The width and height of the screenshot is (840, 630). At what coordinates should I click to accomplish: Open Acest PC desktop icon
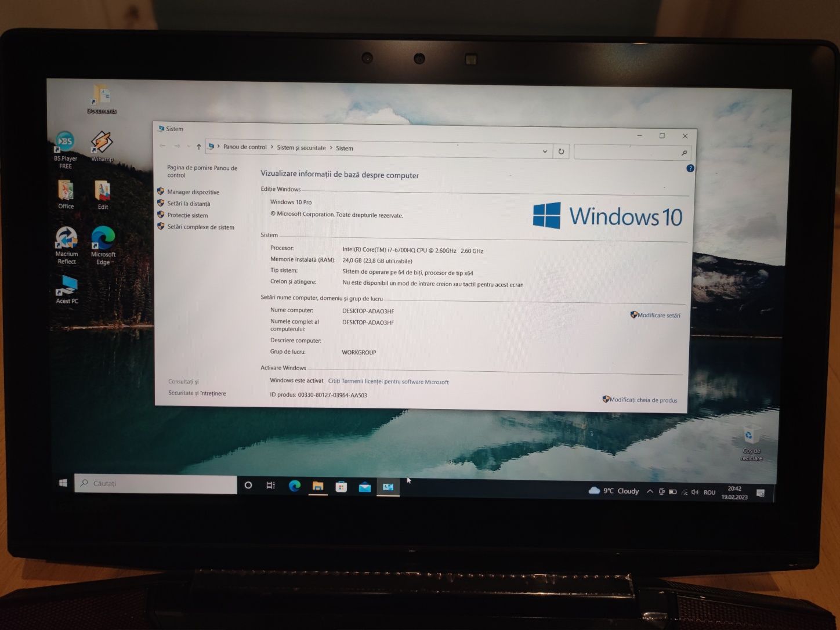67,289
